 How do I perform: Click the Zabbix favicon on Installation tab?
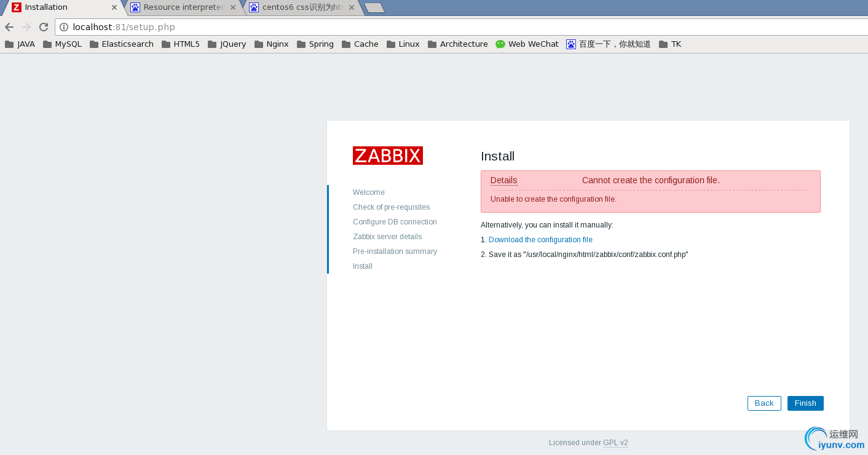coord(17,7)
